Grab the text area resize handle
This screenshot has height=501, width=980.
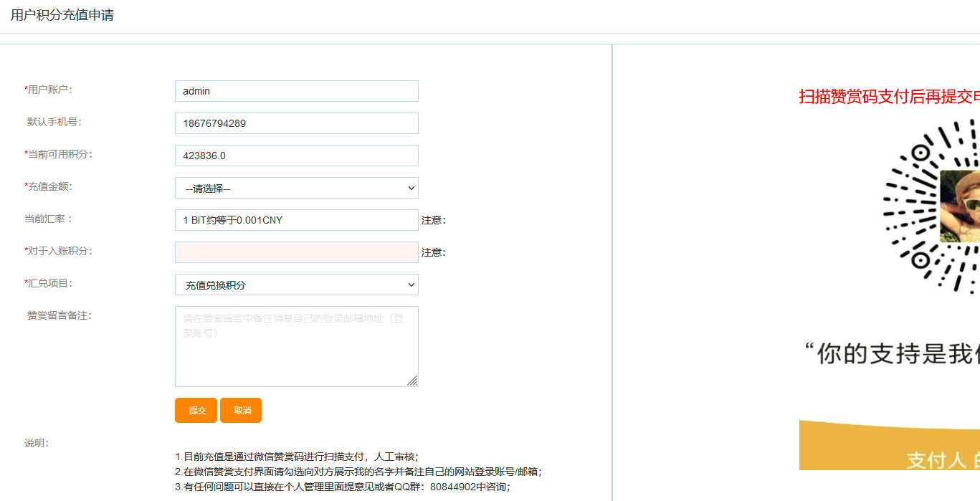(x=412, y=381)
